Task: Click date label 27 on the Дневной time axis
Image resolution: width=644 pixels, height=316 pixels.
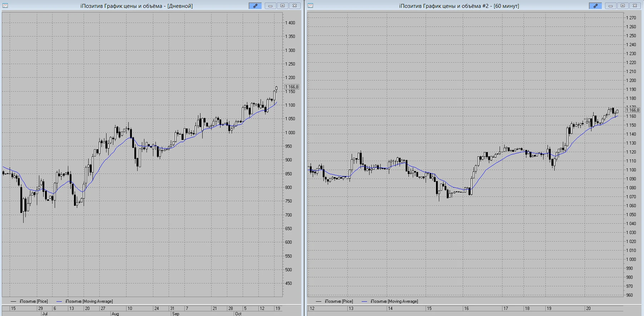Action: 103,308
